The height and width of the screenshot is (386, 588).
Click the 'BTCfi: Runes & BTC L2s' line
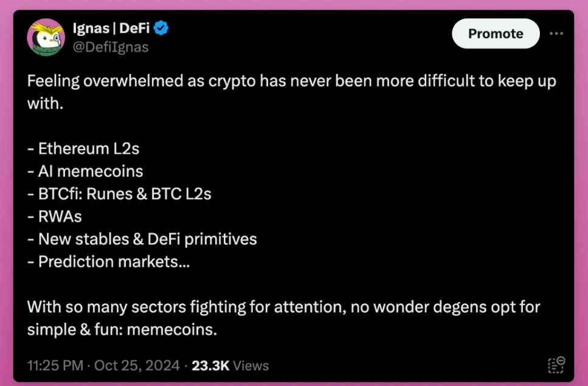[119, 194]
